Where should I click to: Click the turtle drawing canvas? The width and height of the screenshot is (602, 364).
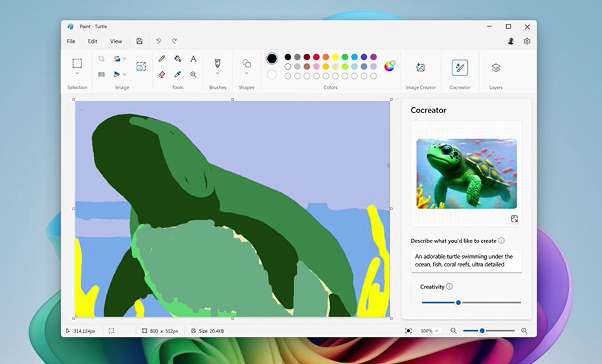pos(232,209)
